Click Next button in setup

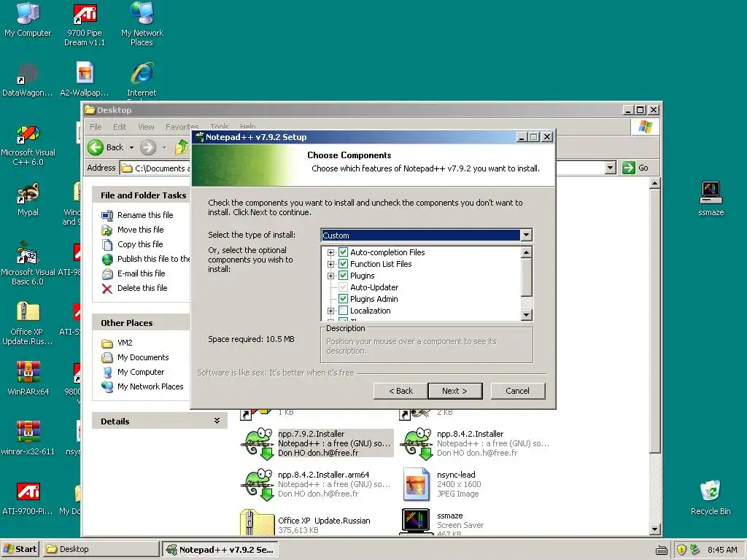pyautogui.click(x=455, y=391)
